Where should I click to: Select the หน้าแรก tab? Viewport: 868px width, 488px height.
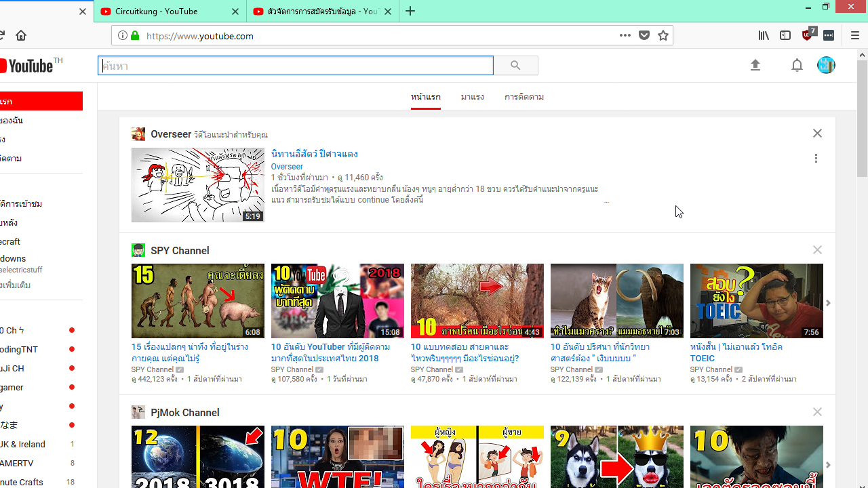tap(426, 97)
